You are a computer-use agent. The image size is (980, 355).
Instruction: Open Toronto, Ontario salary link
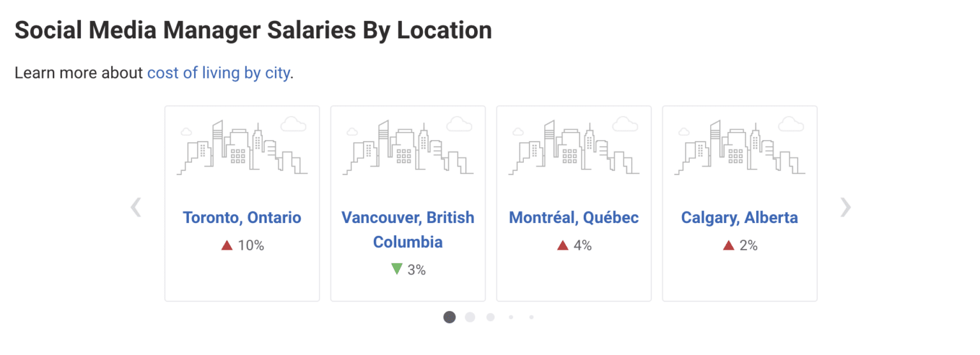click(x=242, y=217)
